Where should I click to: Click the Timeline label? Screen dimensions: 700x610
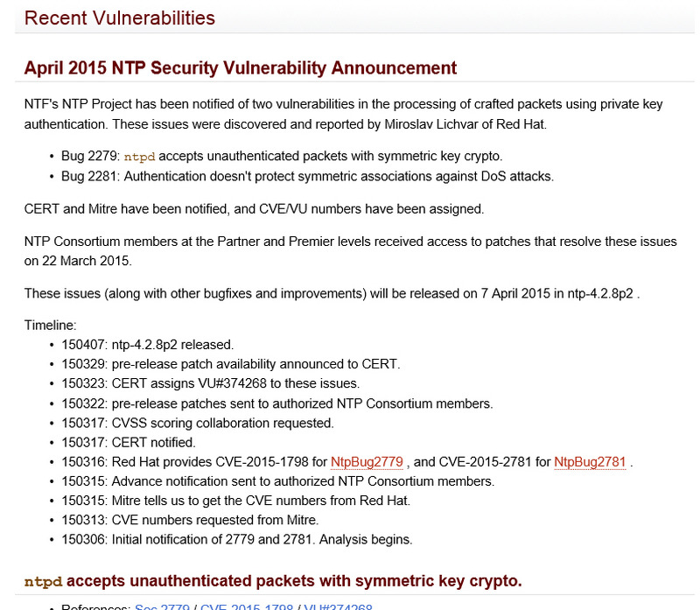tap(51, 326)
